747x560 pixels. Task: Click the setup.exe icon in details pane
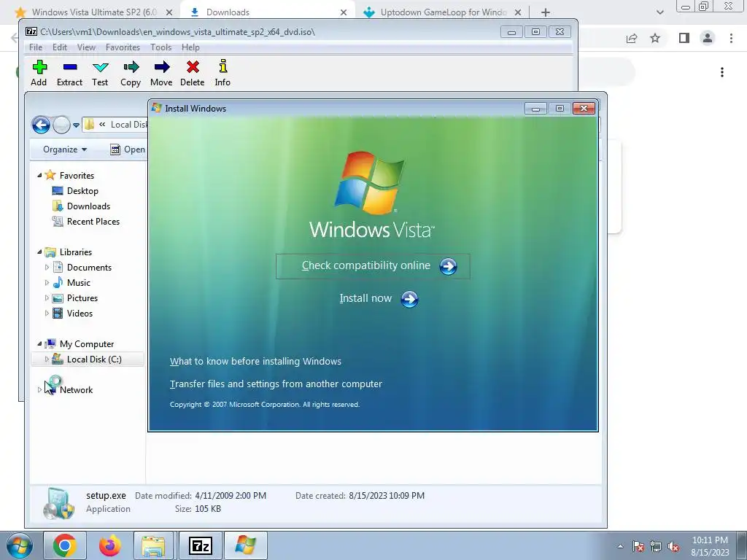tap(59, 503)
